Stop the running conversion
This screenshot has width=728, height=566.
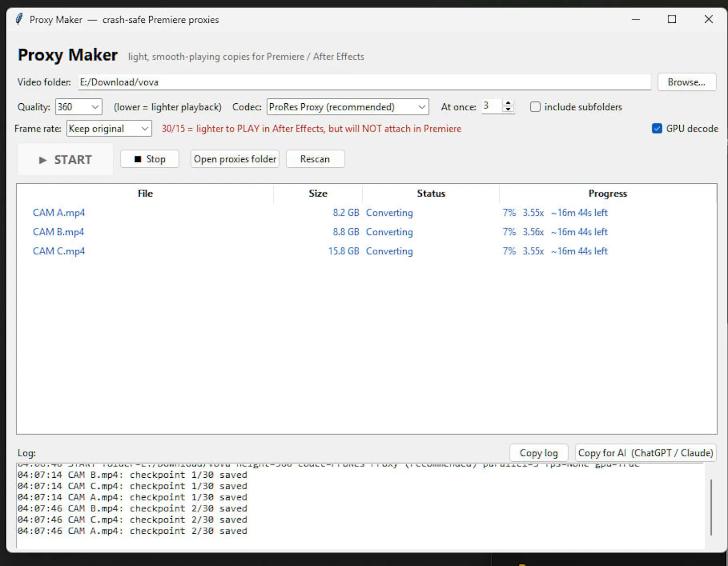[x=149, y=159]
